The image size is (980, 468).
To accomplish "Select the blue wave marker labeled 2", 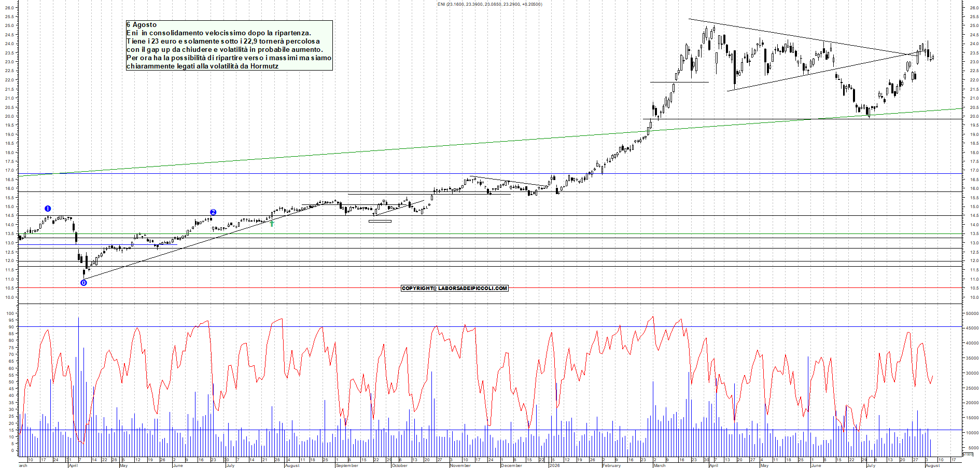I will pos(213,212).
